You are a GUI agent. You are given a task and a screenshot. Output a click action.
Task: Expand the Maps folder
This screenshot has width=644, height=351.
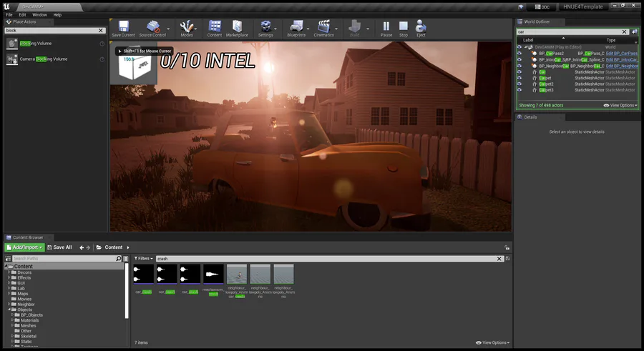click(x=9, y=294)
